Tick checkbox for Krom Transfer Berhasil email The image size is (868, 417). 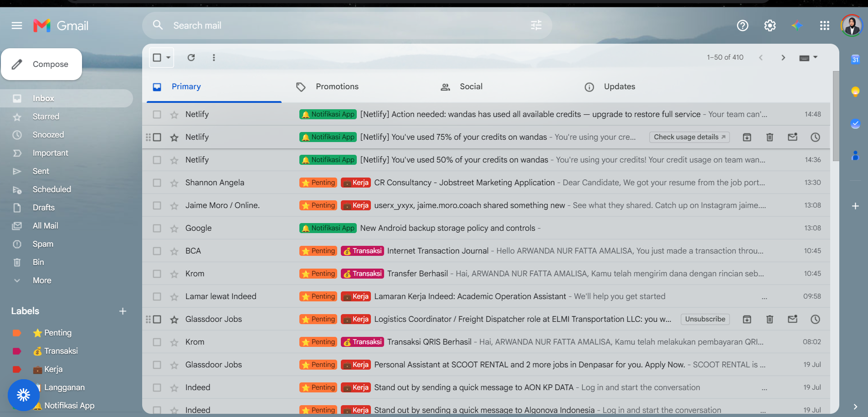(157, 274)
